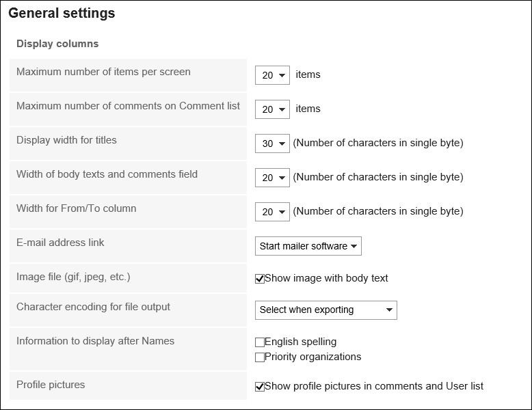Click 'Information to display after Names' label
This screenshot has height=410, width=532.
click(x=95, y=341)
